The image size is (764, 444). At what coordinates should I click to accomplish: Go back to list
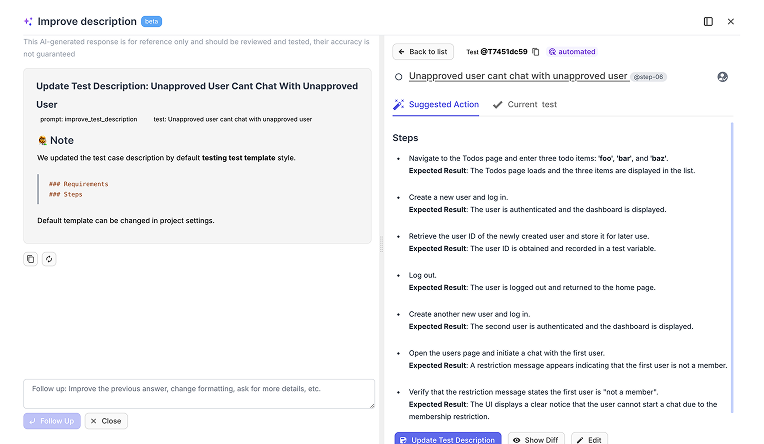(422, 52)
